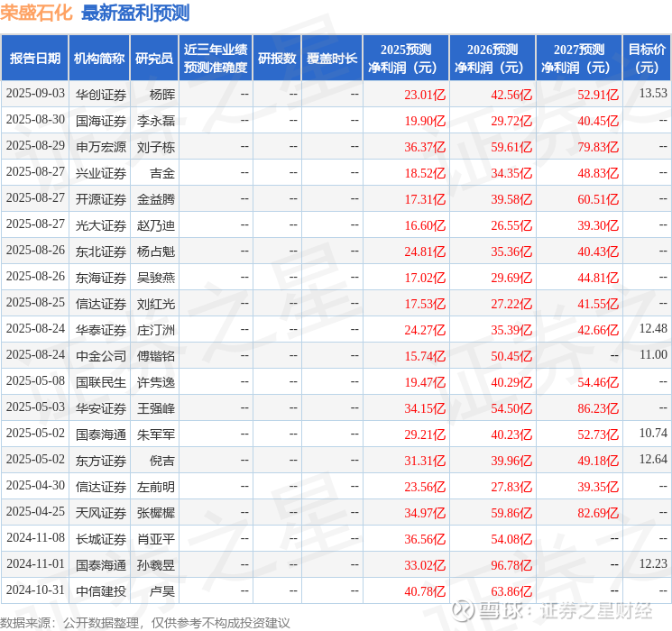Click the 82.69亿 forecast value
This screenshot has width=672, height=631.
pyautogui.click(x=598, y=513)
